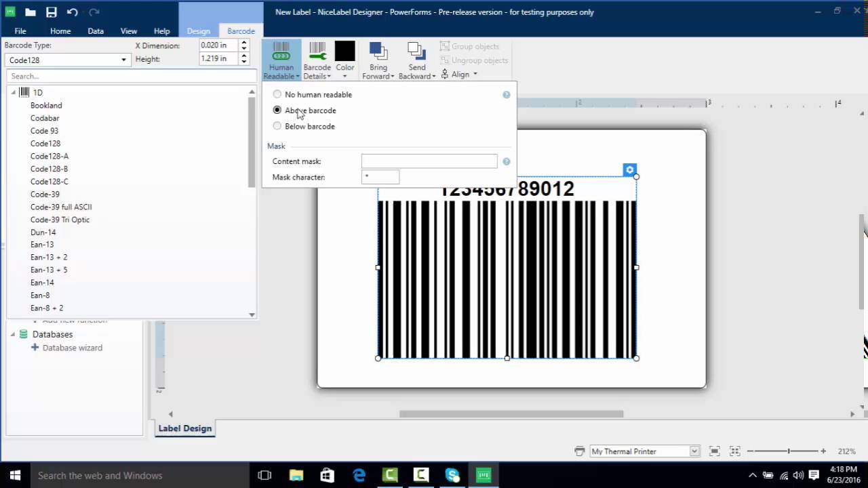Click the Content mask input field
This screenshot has width=868, height=488.
(x=429, y=161)
